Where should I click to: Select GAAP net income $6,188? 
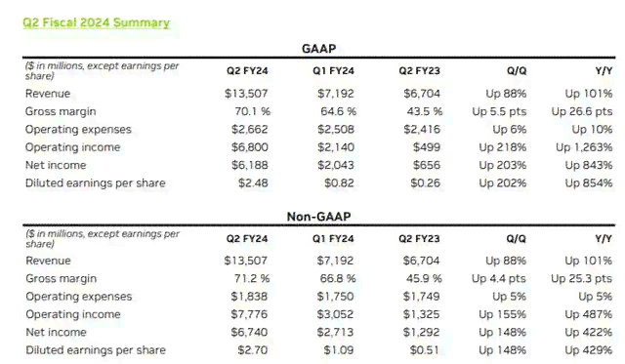point(250,165)
